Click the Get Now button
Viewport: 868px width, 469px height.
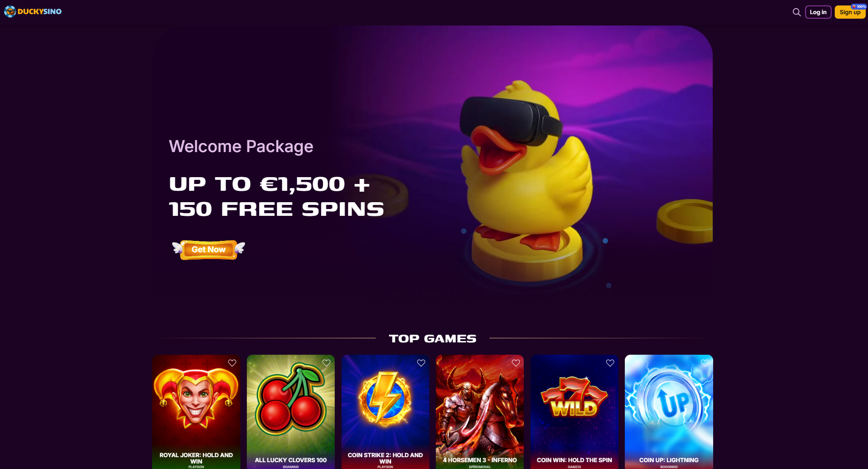[209, 250]
